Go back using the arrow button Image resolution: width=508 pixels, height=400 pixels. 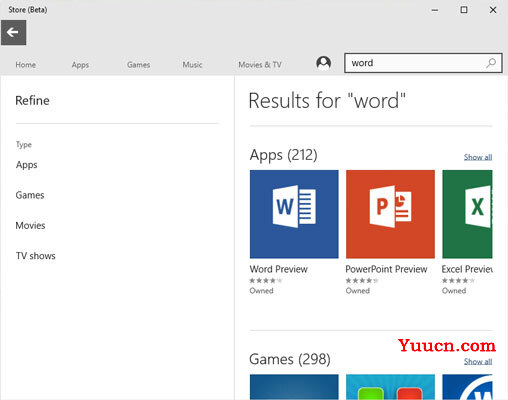pos(13,32)
